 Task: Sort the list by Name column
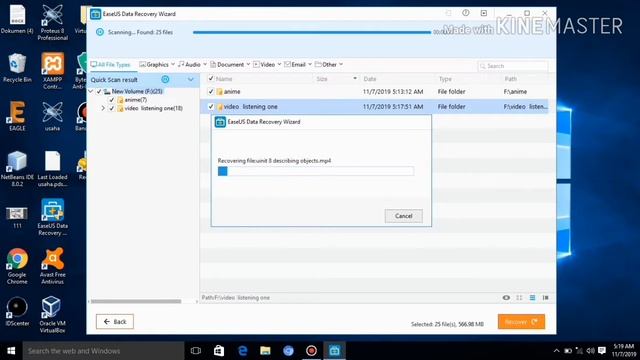tap(224, 79)
